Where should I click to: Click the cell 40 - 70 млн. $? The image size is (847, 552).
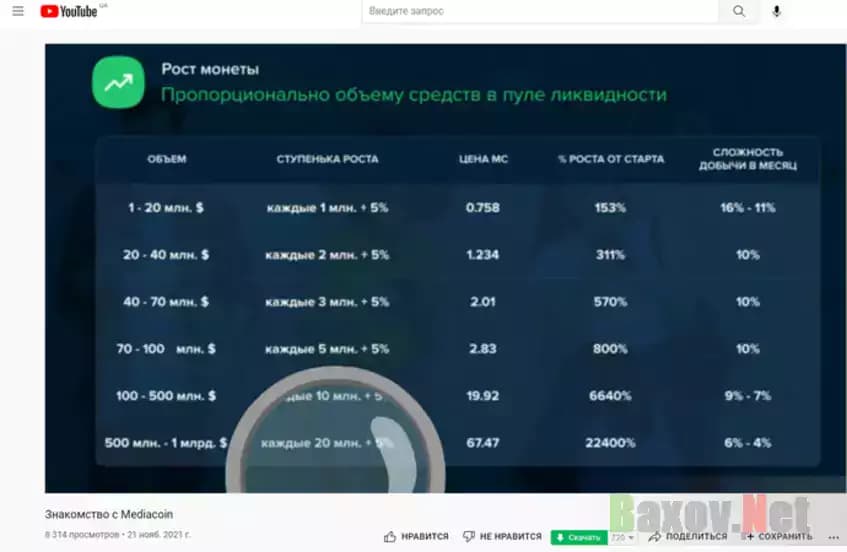pos(166,301)
